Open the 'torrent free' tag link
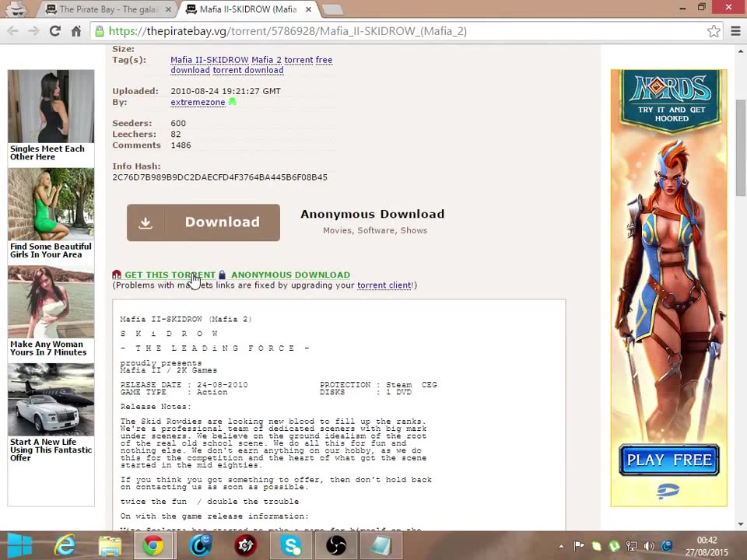 [x=308, y=60]
